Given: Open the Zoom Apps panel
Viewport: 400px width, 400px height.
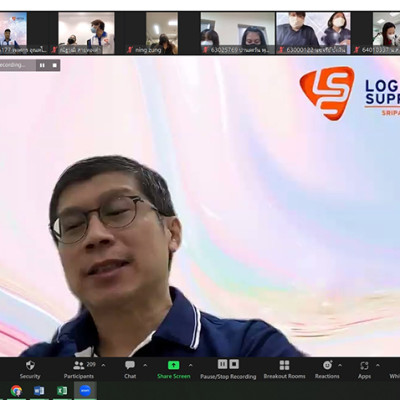Looking at the screenshot, I should point(364,369).
